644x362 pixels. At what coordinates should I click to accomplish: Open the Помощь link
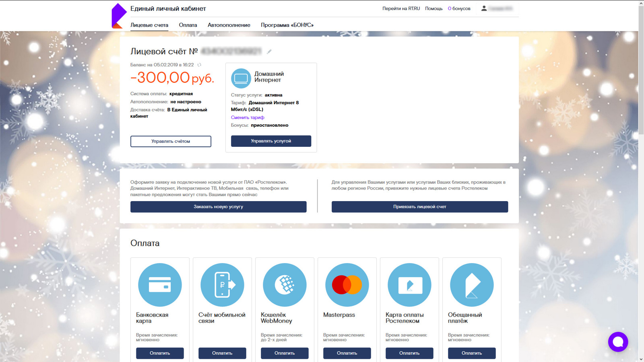point(434,8)
